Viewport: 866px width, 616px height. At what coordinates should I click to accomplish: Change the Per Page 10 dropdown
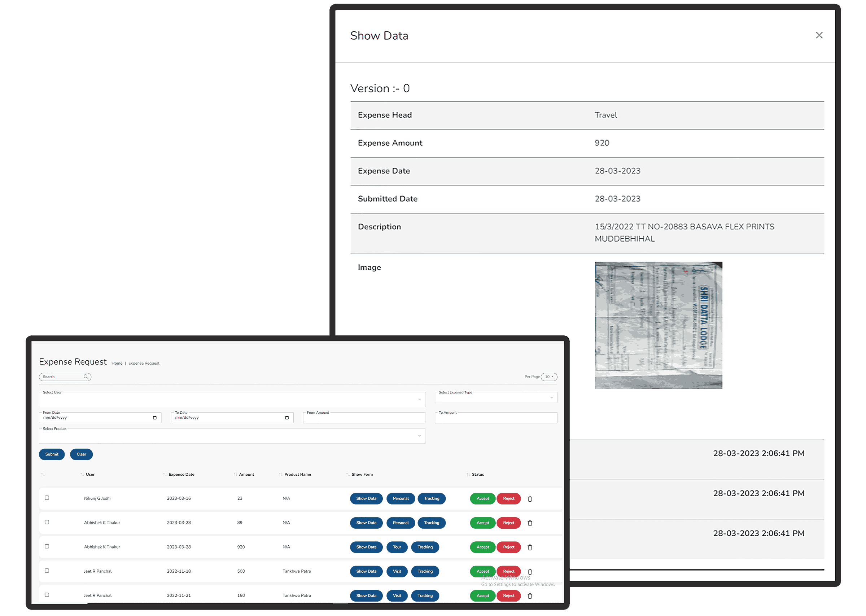[x=549, y=377]
